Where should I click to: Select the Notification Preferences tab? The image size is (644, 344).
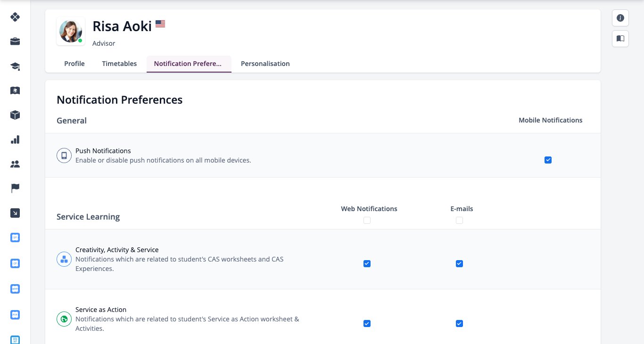pos(189,64)
